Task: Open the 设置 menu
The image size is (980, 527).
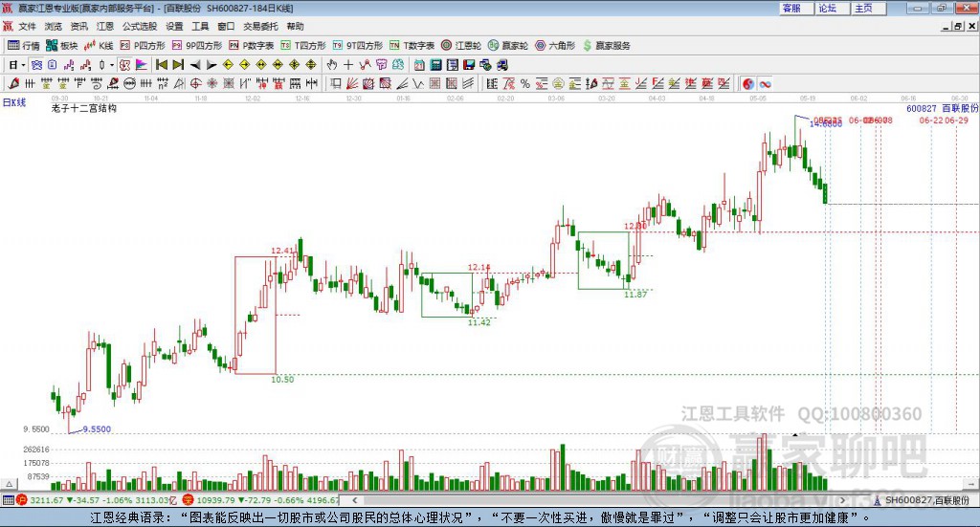Action: (x=174, y=26)
